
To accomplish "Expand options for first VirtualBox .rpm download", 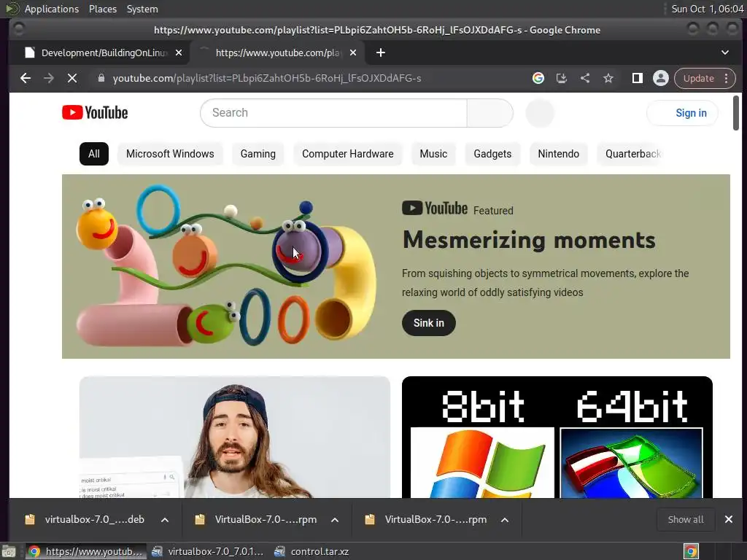I will pos(335,519).
